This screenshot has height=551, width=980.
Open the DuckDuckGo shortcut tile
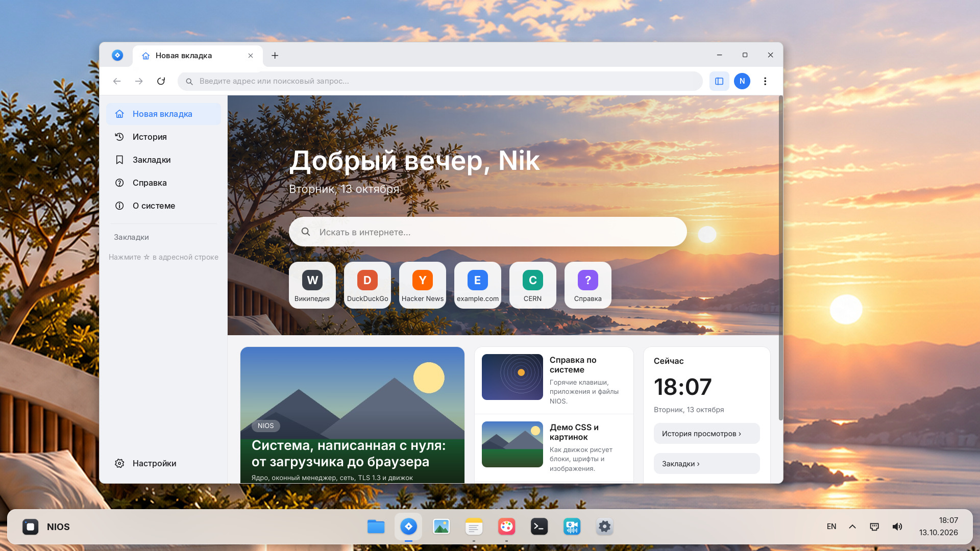point(367,285)
